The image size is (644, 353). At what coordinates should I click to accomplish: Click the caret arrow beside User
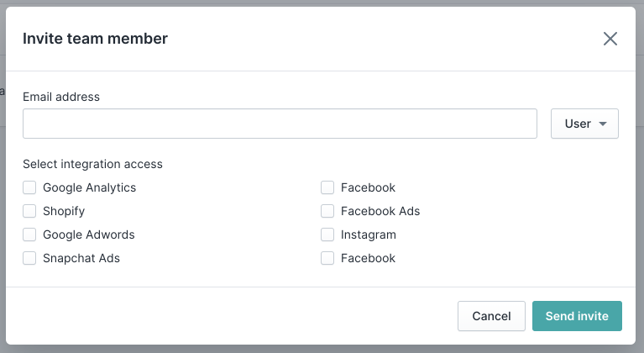coord(603,124)
